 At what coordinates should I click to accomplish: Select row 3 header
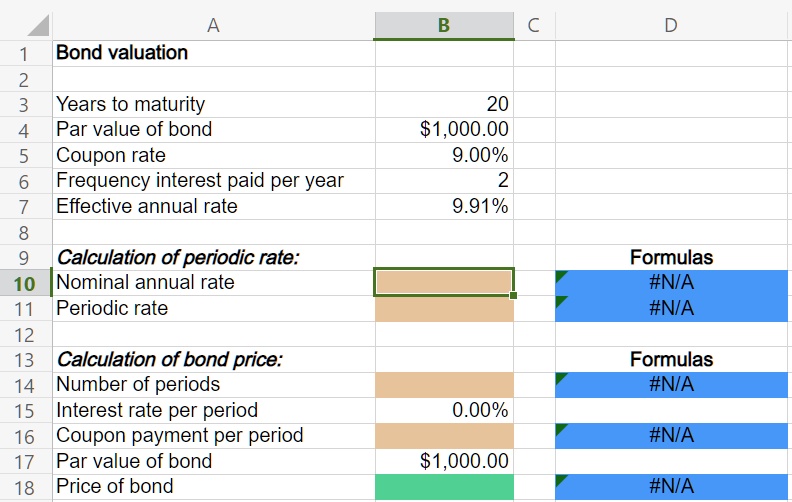point(24,105)
